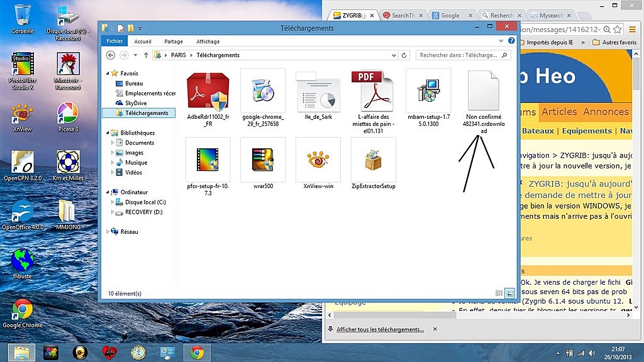Switch to large icons view layout icon
The height and width of the screenshot is (362, 644).
[x=509, y=293]
